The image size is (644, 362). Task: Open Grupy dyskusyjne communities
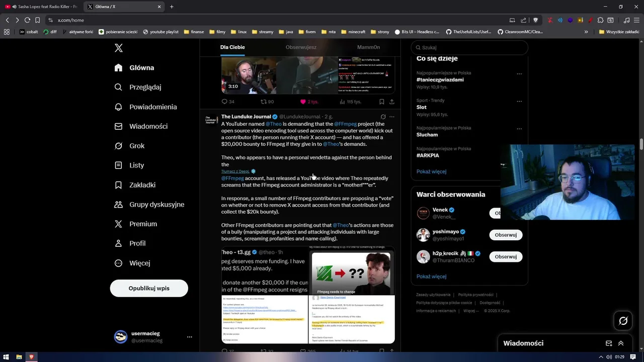point(149,205)
